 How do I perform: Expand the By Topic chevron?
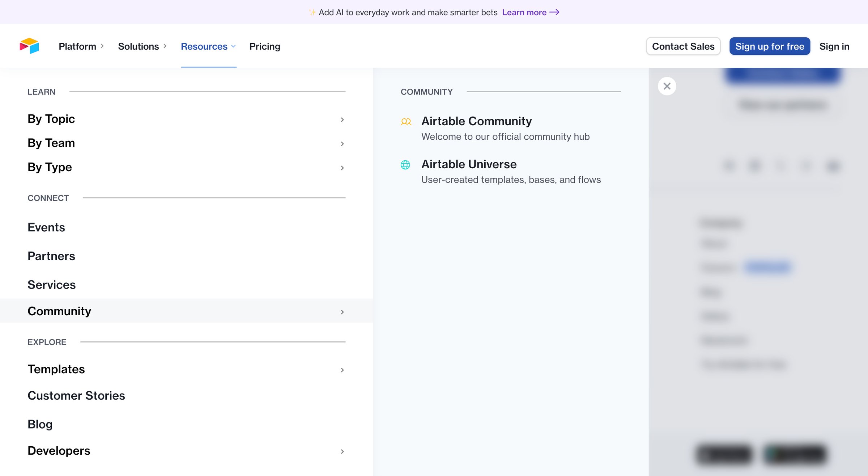[342, 120]
